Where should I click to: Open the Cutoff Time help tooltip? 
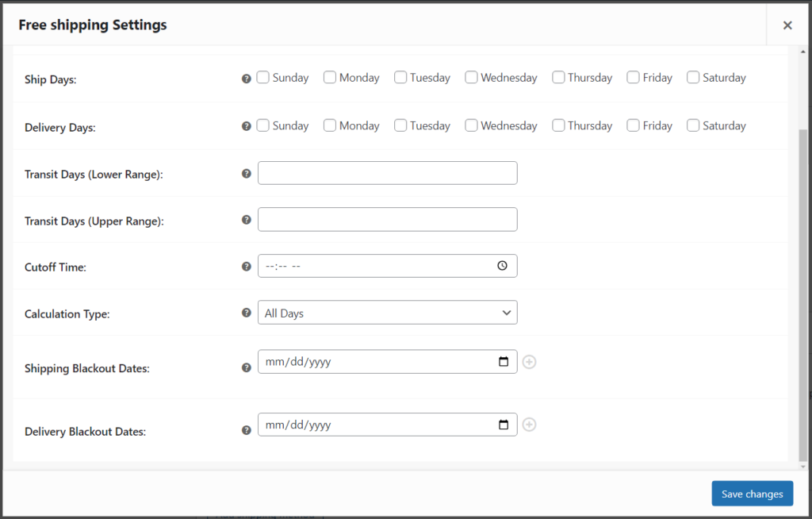(x=246, y=267)
